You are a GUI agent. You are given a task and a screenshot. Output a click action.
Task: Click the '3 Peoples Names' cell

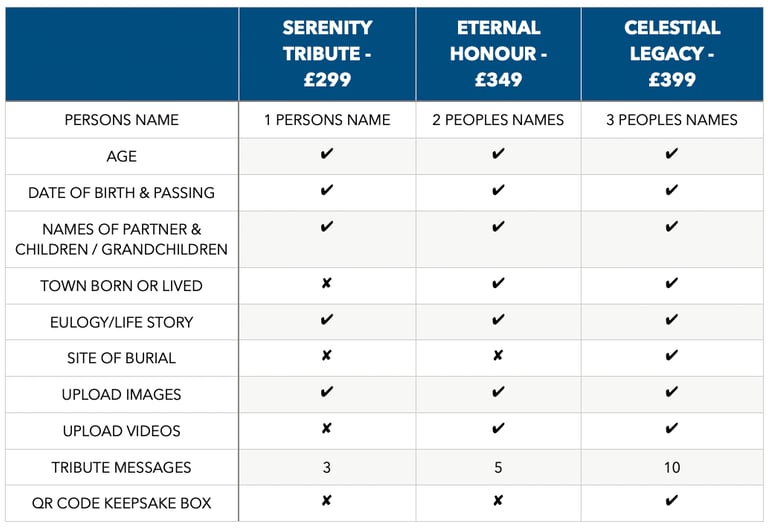[672, 120]
